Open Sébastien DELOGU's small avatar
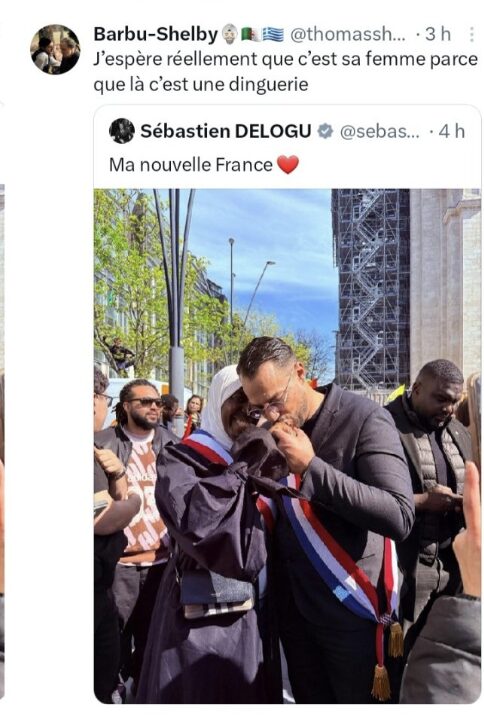 (x=122, y=131)
